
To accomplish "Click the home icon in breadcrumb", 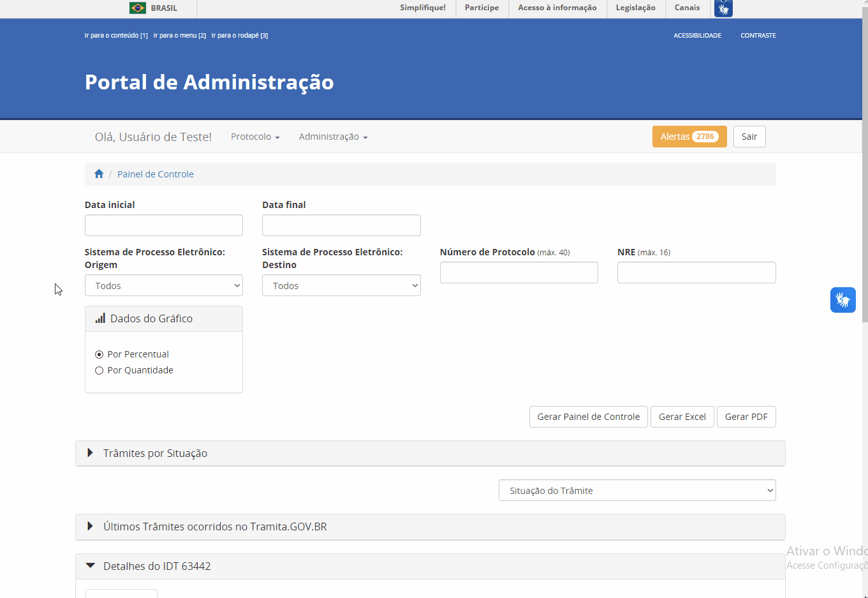I will pyautogui.click(x=99, y=174).
